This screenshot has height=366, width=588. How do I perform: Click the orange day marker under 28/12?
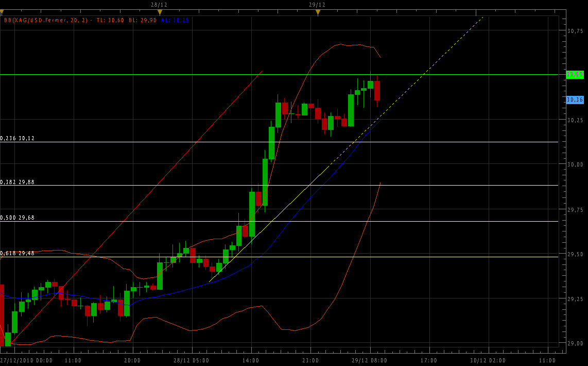point(160,12)
